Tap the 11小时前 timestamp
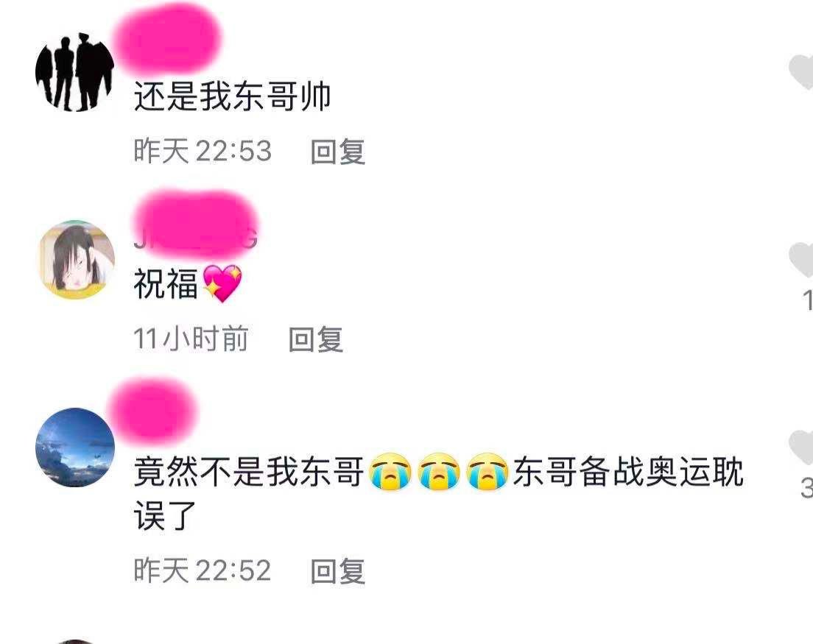813x644 pixels. (x=191, y=339)
